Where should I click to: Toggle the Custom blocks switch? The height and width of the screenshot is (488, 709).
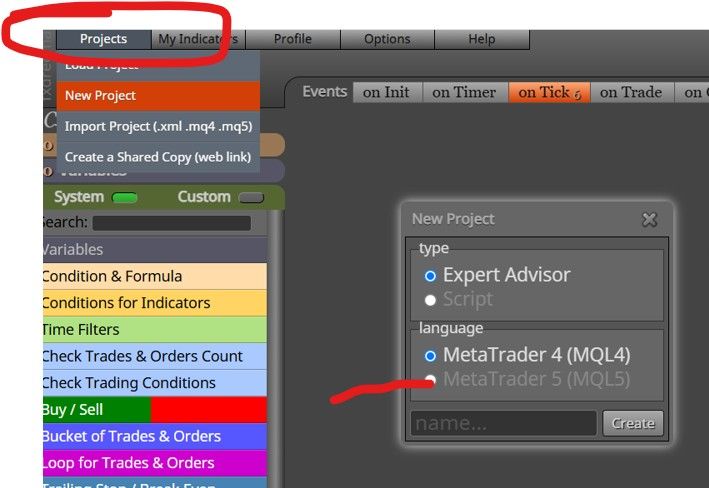[x=251, y=198]
